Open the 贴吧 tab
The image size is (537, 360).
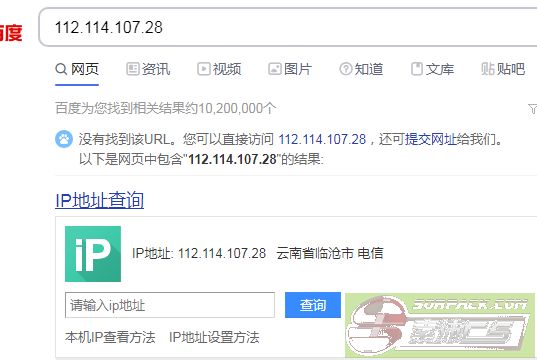click(503, 69)
